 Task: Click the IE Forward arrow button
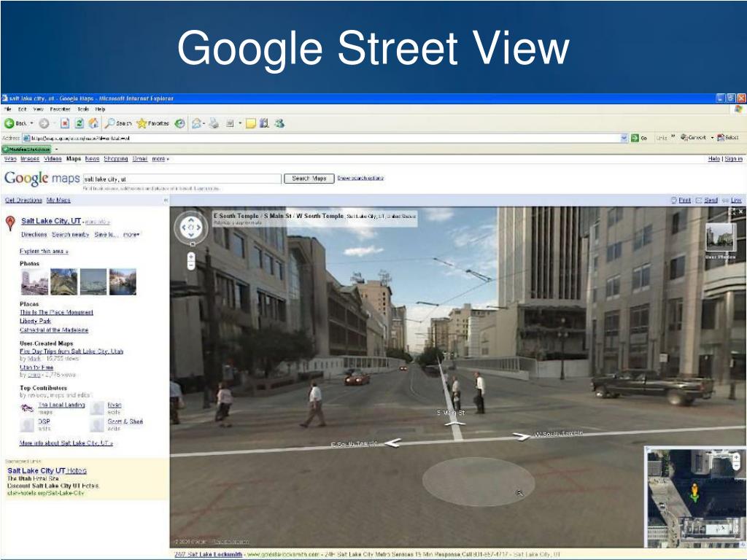point(44,123)
